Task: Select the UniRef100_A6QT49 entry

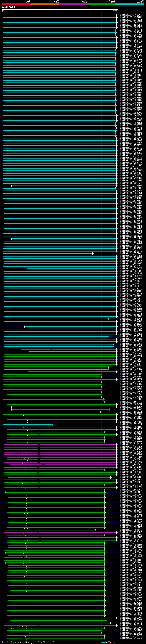Action: (x=131, y=530)
